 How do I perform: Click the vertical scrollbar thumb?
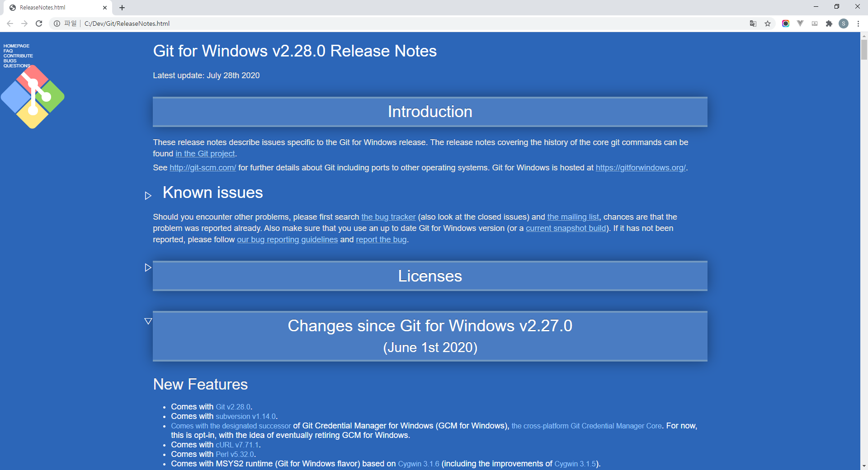coord(864,50)
